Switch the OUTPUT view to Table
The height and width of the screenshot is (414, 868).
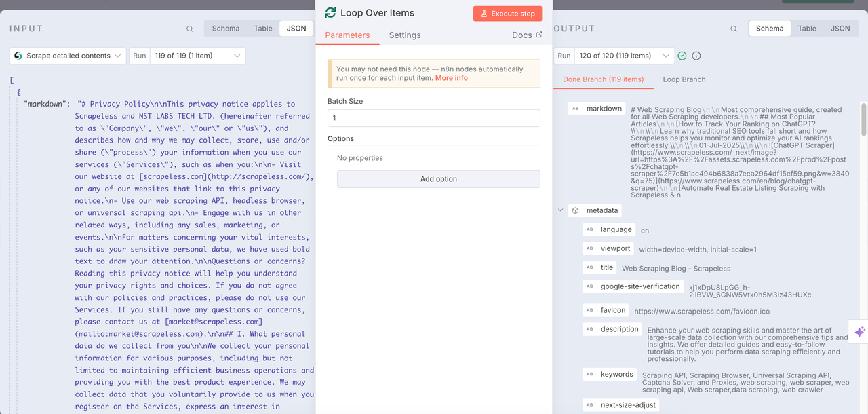pos(807,29)
